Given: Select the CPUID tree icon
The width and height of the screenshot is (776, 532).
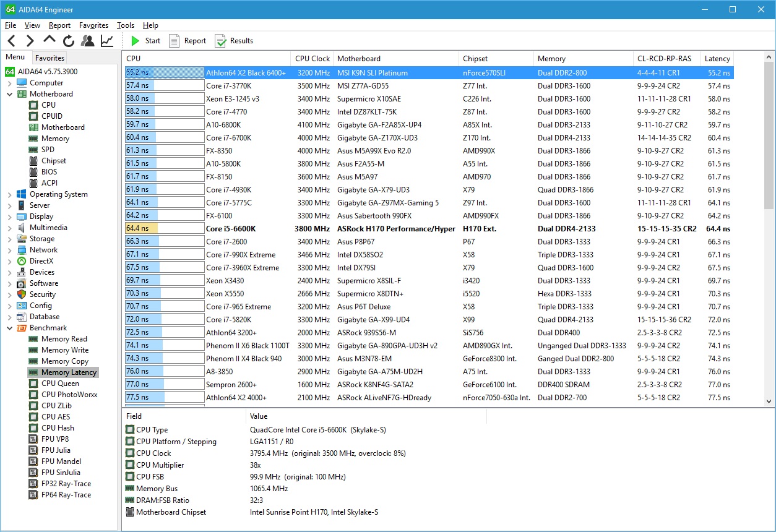Looking at the screenshot, I should coord(33,116).
